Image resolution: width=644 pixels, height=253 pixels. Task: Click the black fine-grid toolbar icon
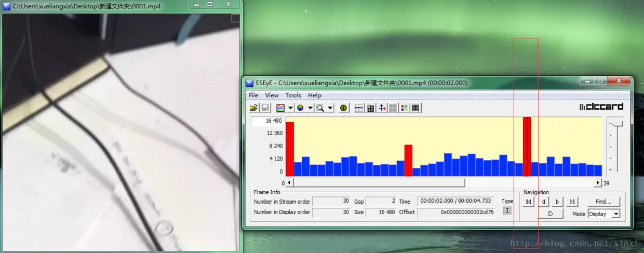[415, 108]
